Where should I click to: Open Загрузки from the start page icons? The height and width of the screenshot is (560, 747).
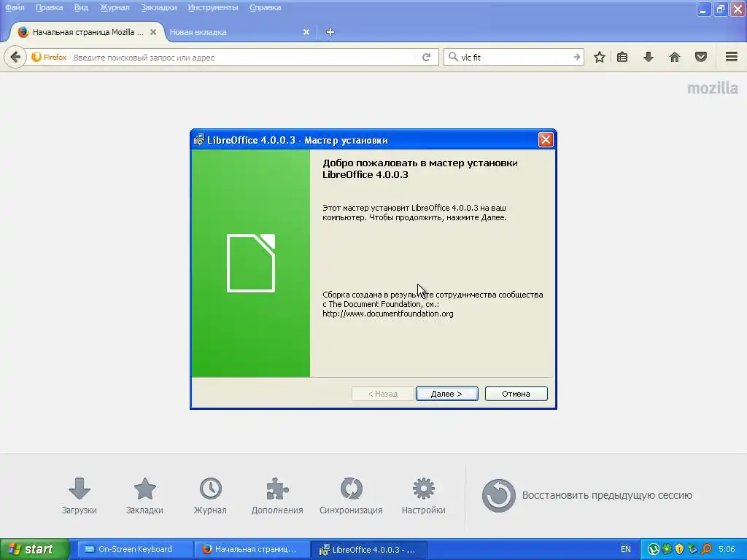point(79,496)
